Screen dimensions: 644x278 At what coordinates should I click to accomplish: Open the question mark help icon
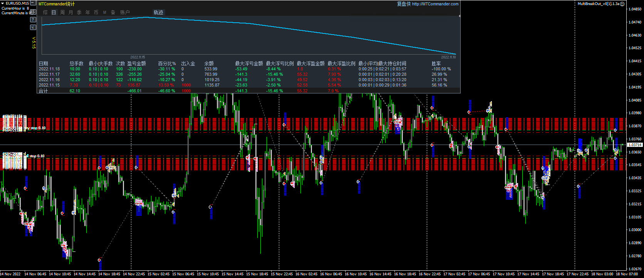33,20
